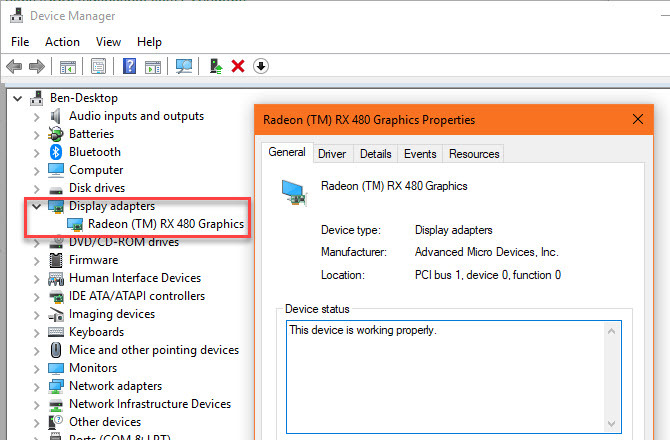Click 'PCI bus 1, device 0, function 0' text
The image size is (670, 440).
point(488,275)
